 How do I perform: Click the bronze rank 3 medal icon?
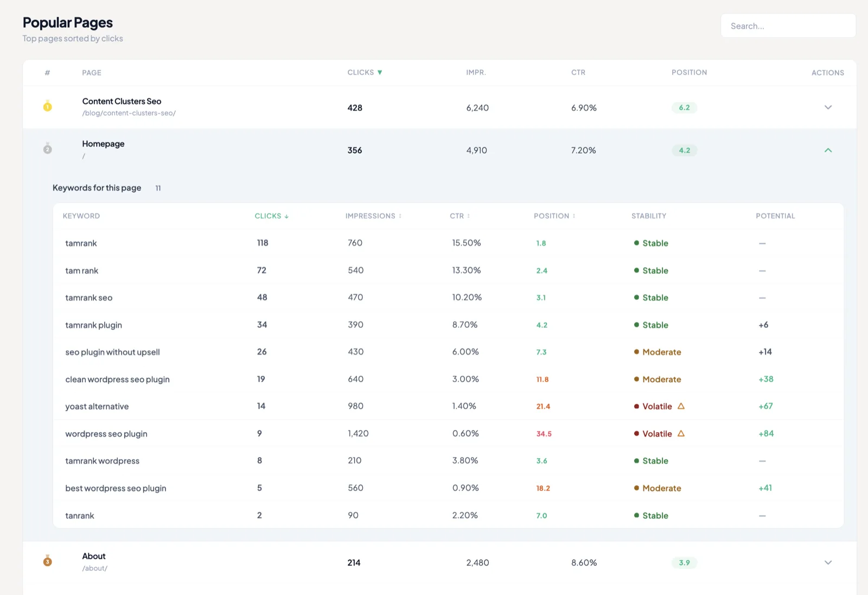click(x=48, y=561)
